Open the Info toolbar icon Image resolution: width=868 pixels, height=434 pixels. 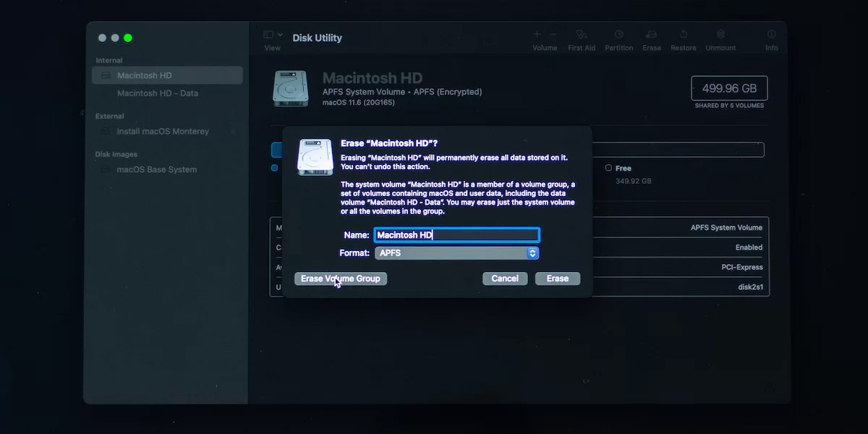point(772,35)
